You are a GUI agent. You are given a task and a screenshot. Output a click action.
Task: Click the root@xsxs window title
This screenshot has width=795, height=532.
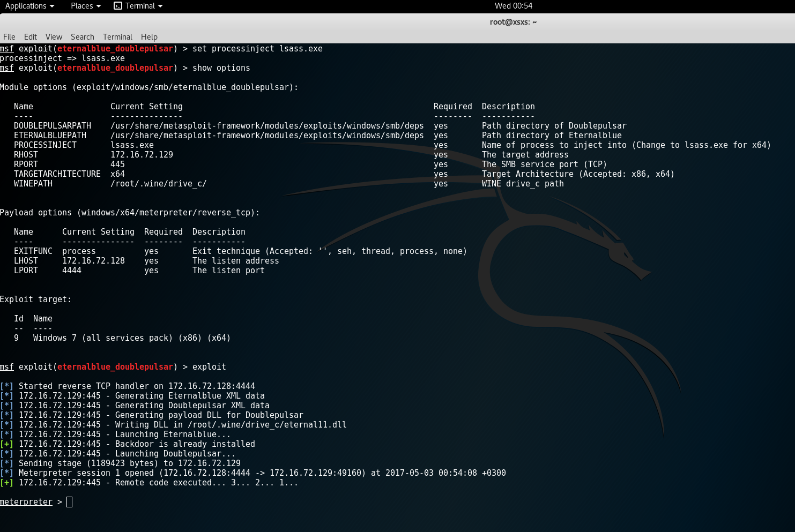pyautogui.click(x=513, y=22)
